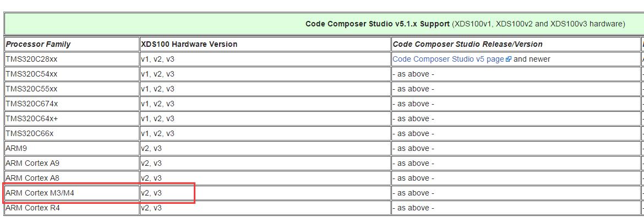
Task: Click the TMS320C674x processor cell
Action: click(31, 104)
